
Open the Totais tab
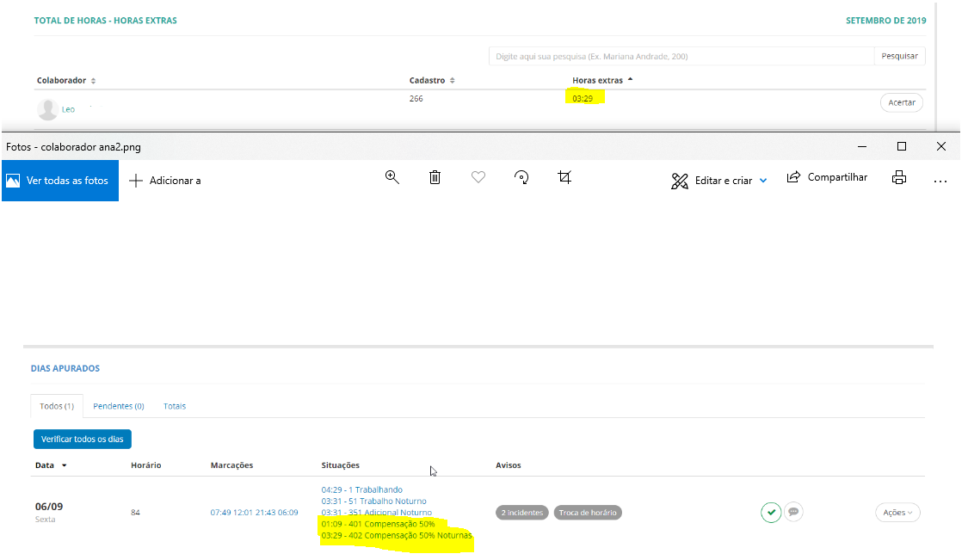(x=175, y=406)
